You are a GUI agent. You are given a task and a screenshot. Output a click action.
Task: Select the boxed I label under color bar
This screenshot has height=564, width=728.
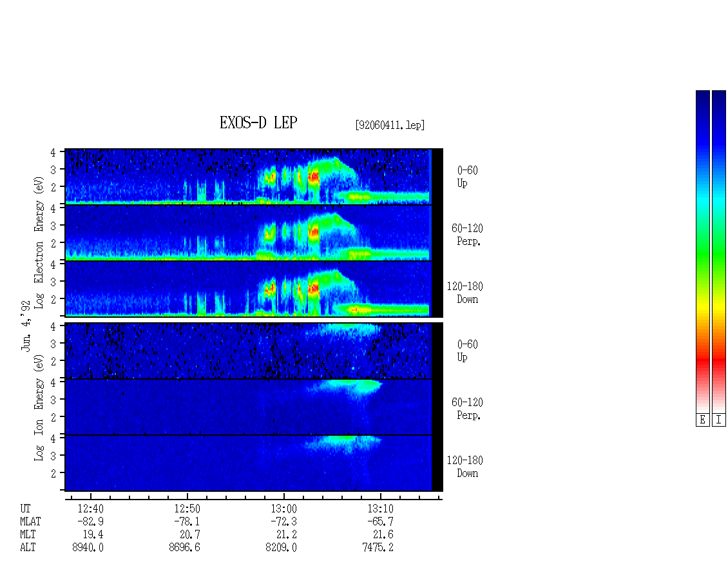coord(719,420)
